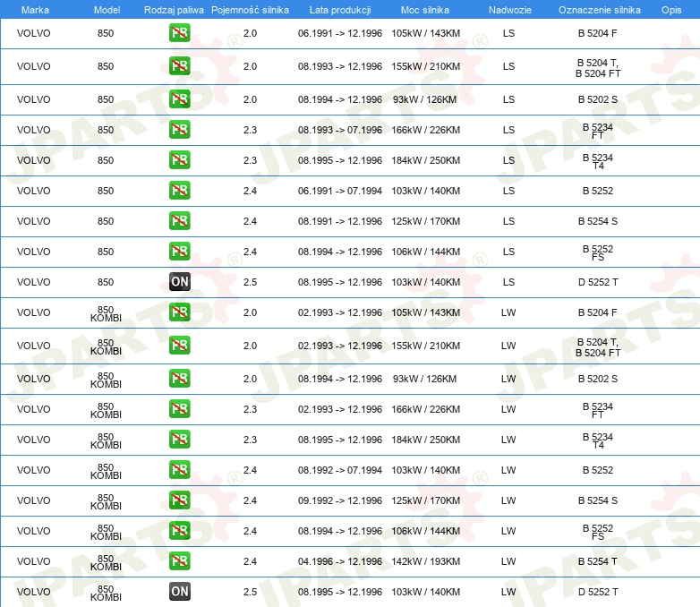Click the Oznaczenie silnika column header
This screenshot has width=700, height=607.
598,9
